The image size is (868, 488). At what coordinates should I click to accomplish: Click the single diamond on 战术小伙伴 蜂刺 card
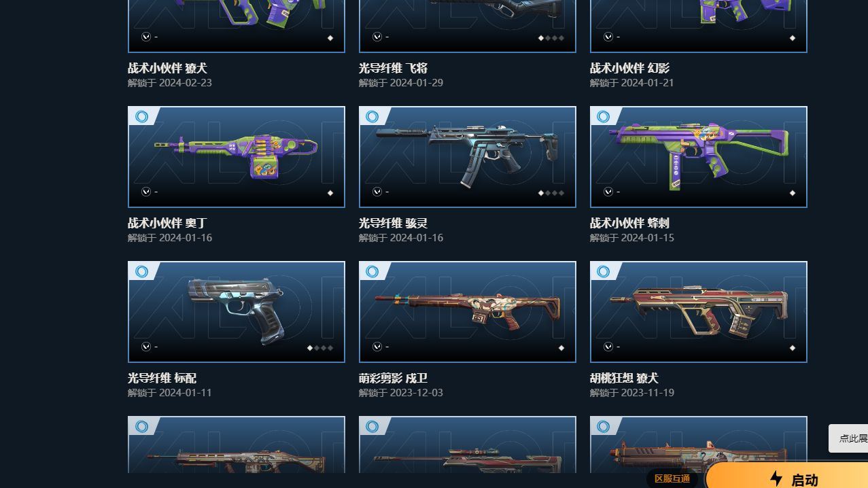coord(793,193)
